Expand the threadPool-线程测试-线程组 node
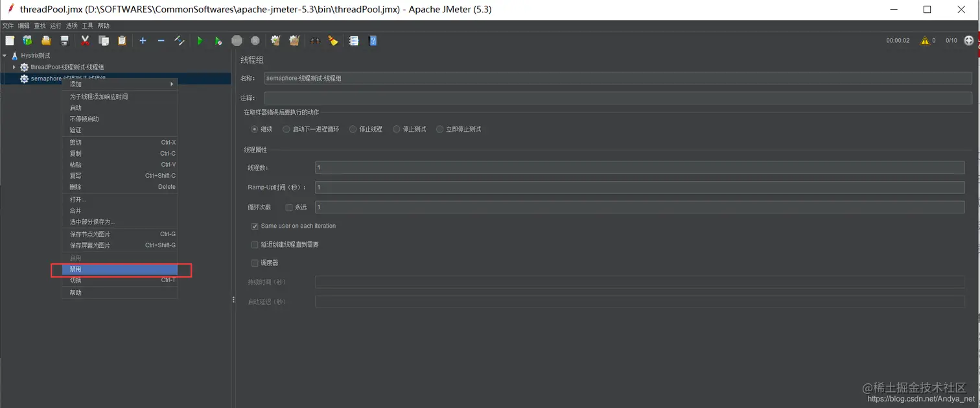 pos(14,67)
